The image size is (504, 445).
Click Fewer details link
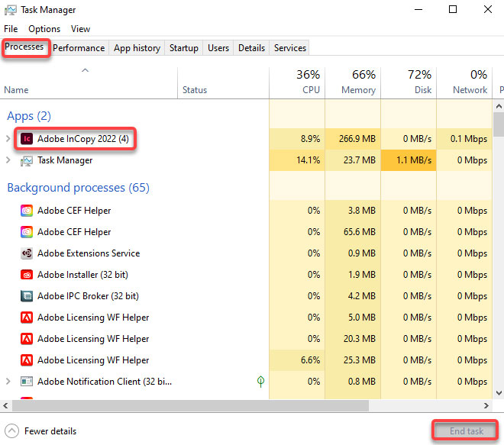[50, 431]
